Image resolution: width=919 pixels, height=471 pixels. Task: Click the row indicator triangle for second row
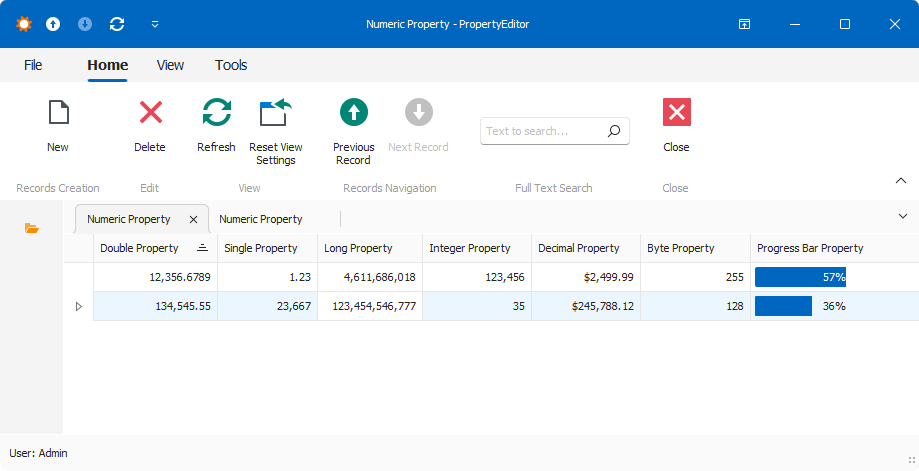point(79,306)
